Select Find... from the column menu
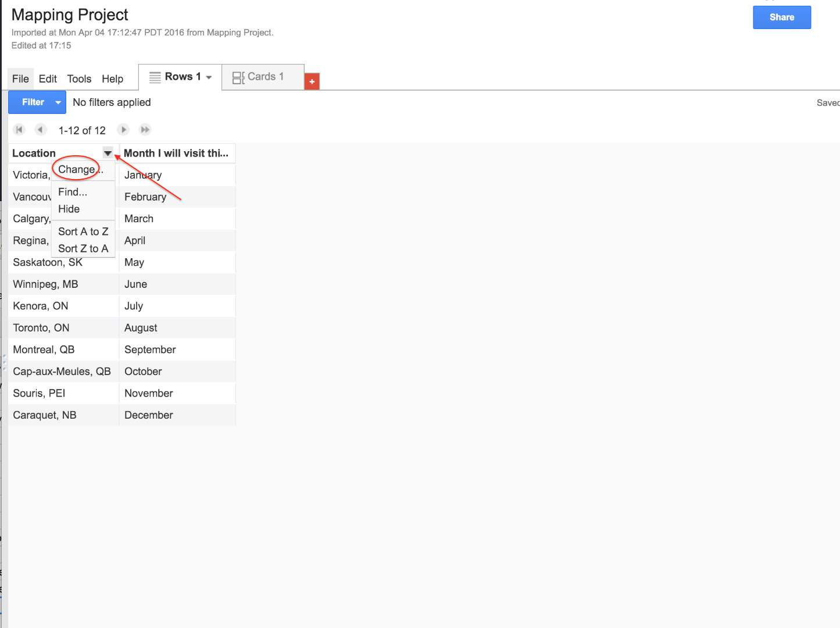 pyautogui.click(x=72, y=192)
